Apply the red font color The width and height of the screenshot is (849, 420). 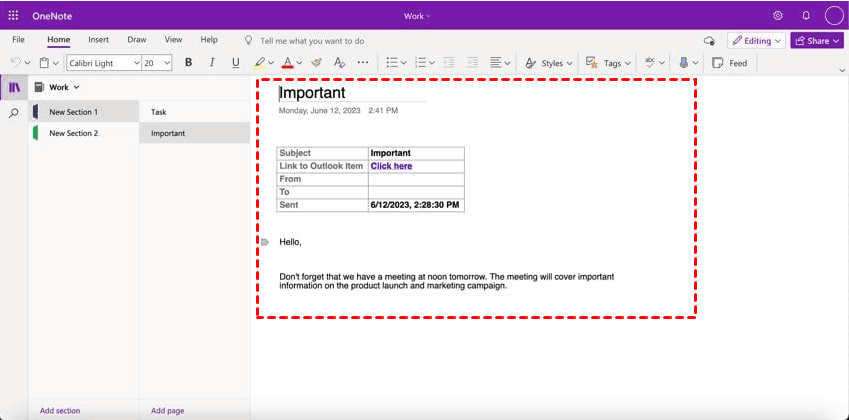point(288,63)
